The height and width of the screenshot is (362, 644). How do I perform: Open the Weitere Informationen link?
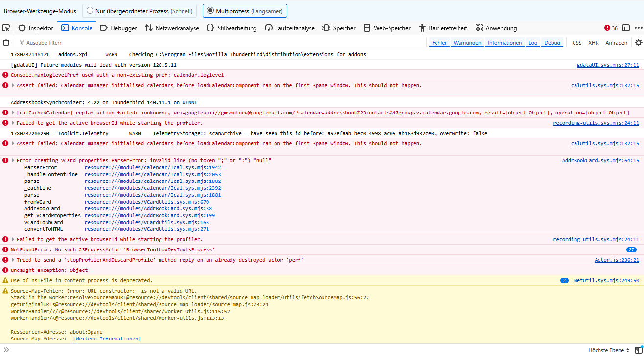pos(107,339)
